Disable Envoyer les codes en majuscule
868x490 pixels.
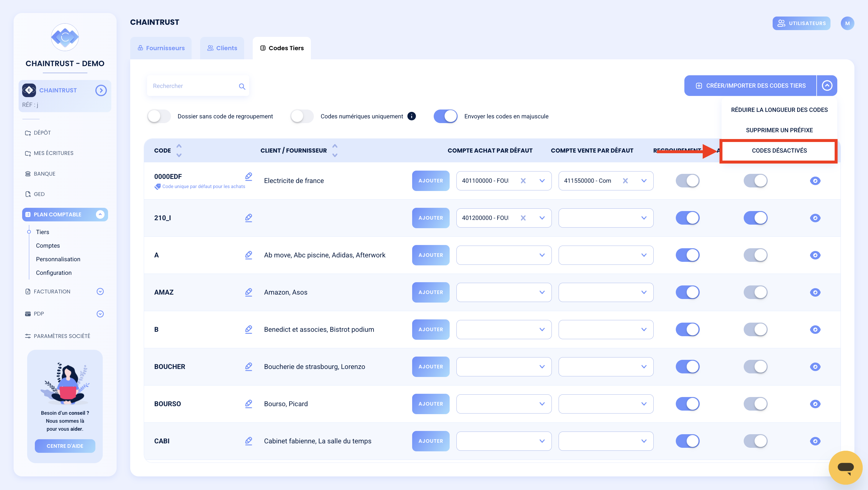click(x=446, y=116)
